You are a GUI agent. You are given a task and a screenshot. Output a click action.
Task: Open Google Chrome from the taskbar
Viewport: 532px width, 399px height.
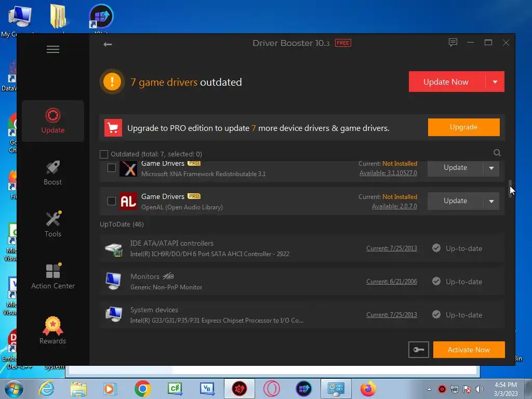(x=142, y=389)
